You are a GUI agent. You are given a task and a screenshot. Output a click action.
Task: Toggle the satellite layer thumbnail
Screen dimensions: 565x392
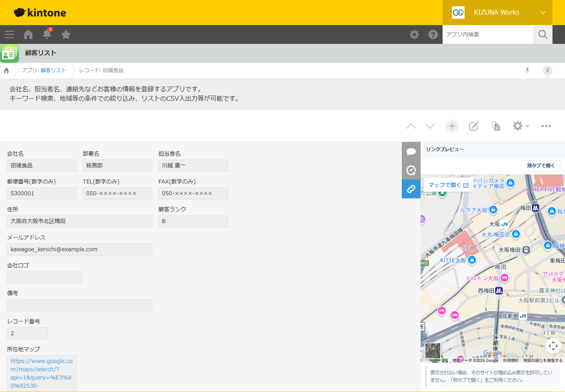(433, 351)
